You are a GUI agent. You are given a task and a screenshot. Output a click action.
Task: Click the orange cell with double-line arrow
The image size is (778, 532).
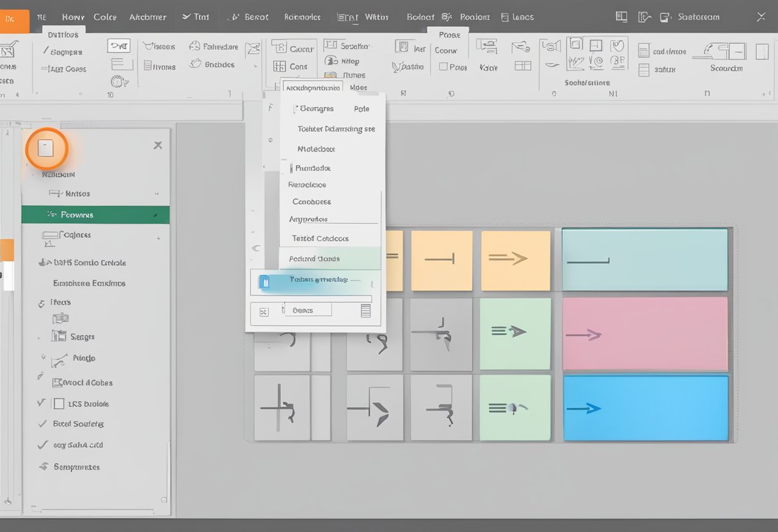point(515,260)
